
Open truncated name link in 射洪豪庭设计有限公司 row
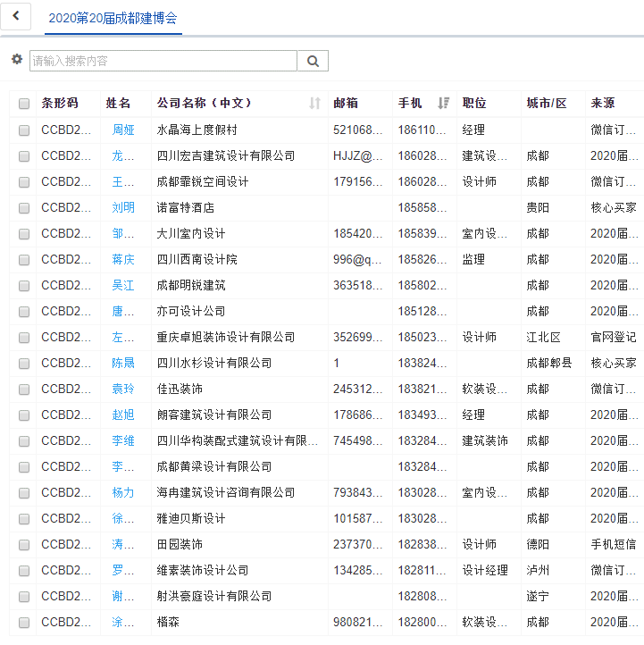123,597
